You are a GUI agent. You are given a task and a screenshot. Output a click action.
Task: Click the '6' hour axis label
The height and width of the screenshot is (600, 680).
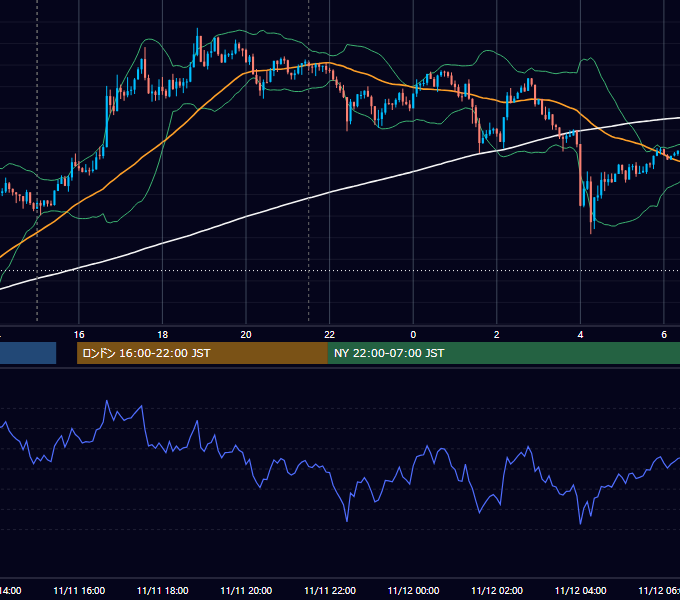coord(664,335)
